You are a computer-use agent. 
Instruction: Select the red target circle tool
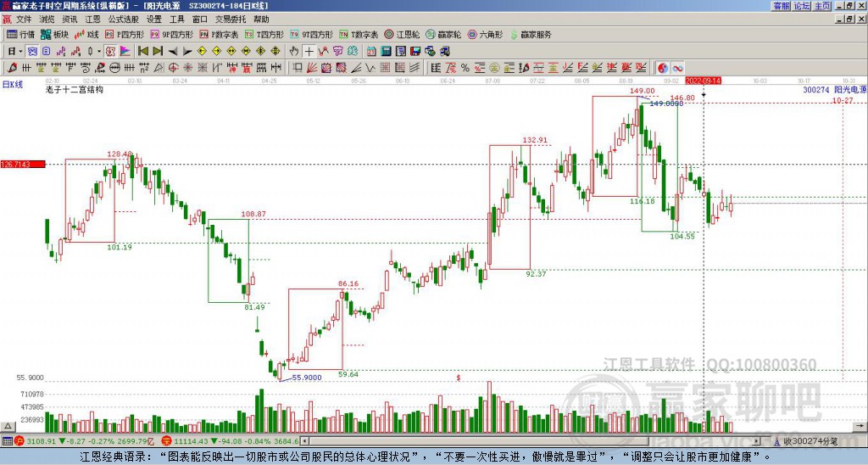tap(173, 68)
